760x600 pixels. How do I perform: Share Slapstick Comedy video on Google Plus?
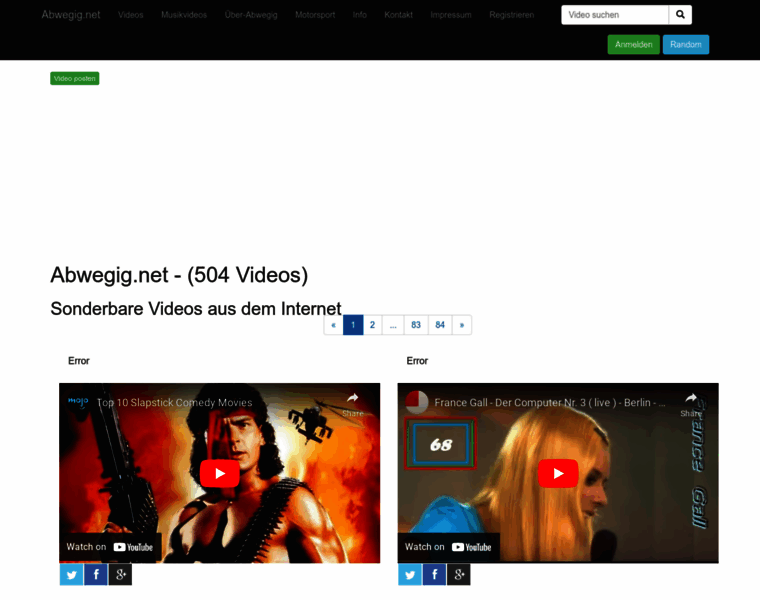(x=120, y=575)
